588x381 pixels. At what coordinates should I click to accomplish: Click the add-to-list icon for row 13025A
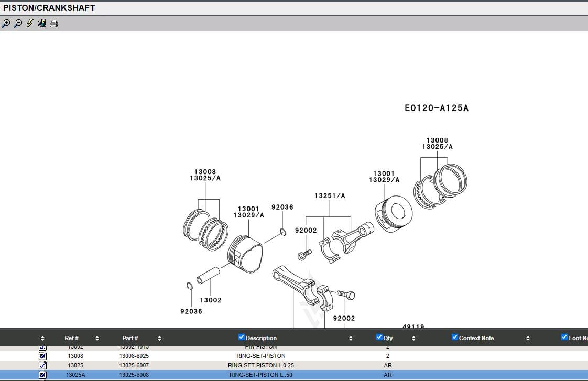43,375
